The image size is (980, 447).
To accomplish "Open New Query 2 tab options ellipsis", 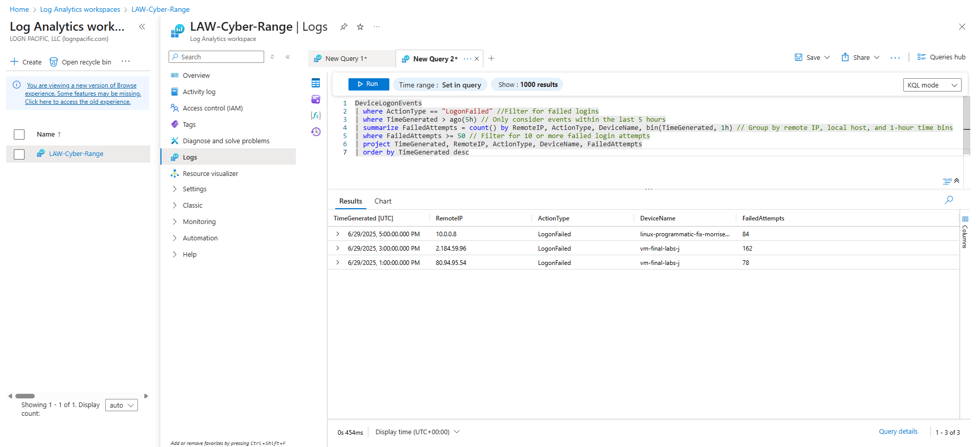I will 467,58.
